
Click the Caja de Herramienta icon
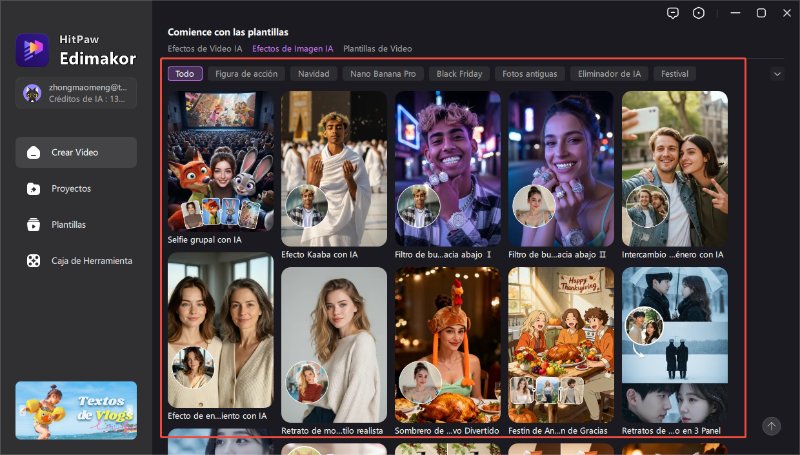(34, 261)
